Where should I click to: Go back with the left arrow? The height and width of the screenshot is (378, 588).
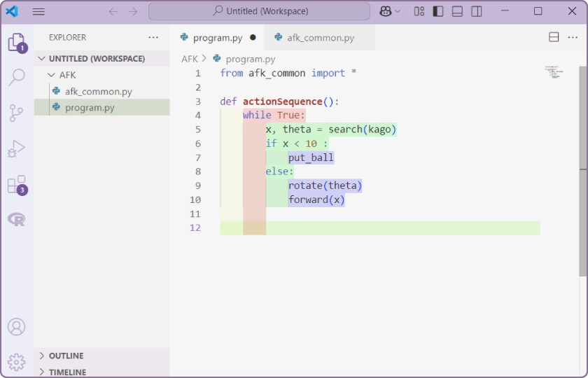(113, 11)
